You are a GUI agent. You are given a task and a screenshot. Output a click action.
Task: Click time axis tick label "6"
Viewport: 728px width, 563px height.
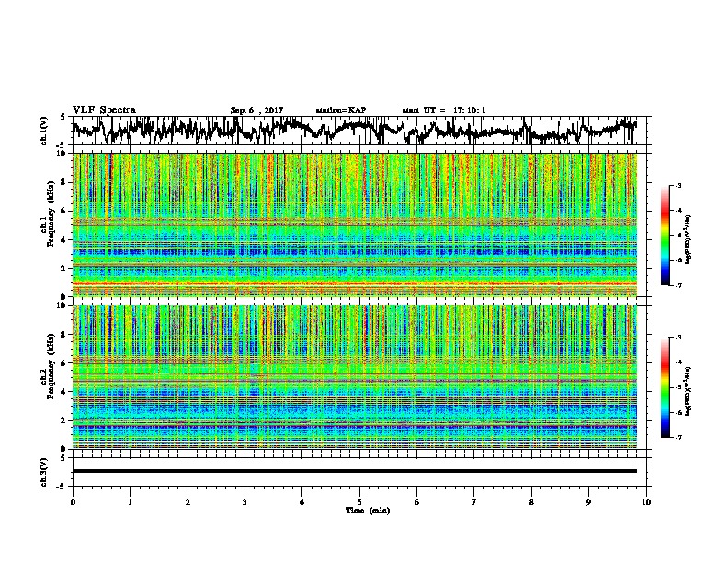[x=417, y=502]
